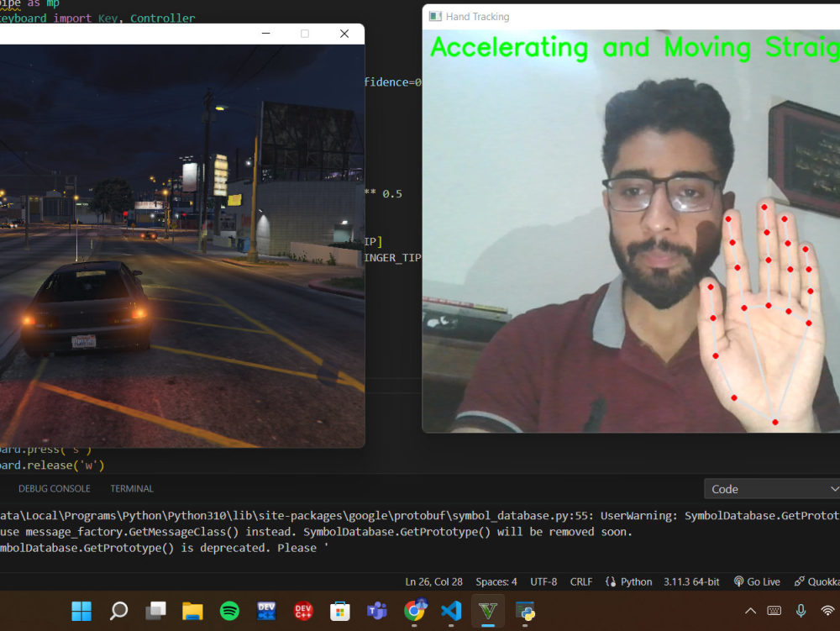The image size is (840, 631).
Task: Launch Spotify from the taskbar
Action: pos(229,611)
